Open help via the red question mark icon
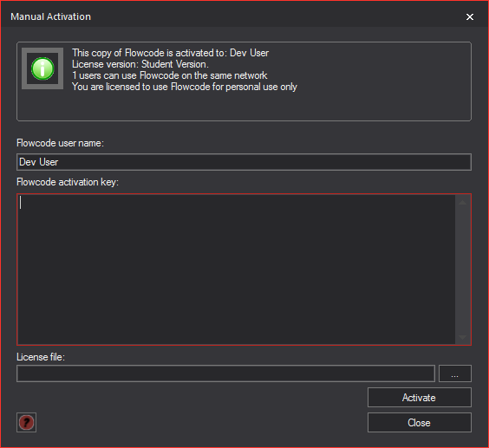The height and width of the screenshot is (448, 489). click(26, 422)
